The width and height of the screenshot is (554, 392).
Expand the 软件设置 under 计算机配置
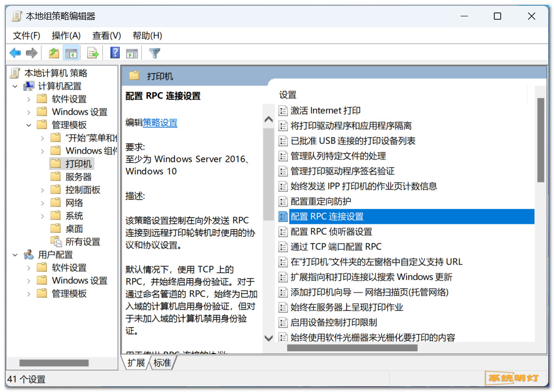29,99
